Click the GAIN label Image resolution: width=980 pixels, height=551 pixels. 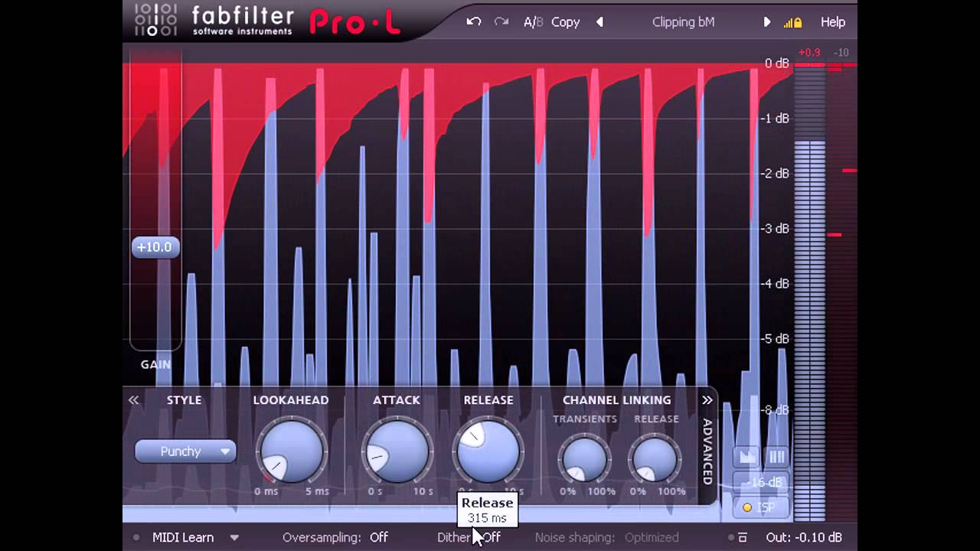(155, 364)
